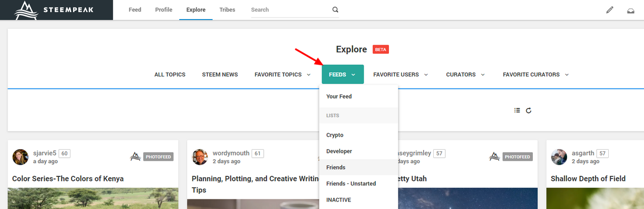
Task: Click in the Search input field
Action: pos(289,10)
